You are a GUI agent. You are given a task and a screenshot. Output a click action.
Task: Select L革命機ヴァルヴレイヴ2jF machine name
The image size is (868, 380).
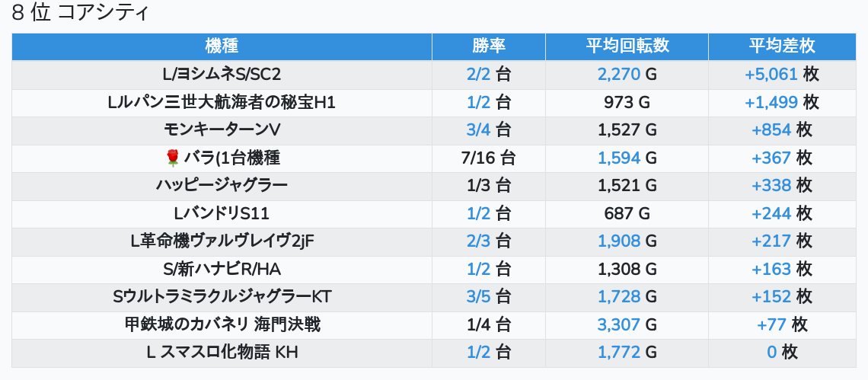(222, 241)
